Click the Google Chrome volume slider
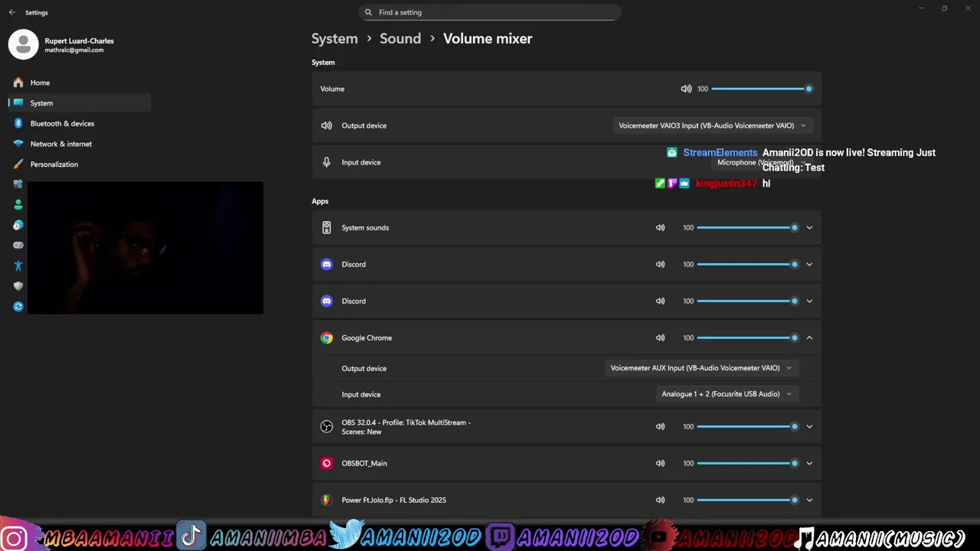Image resolution: width=980 pixels, height=551 pixels. 746,337
